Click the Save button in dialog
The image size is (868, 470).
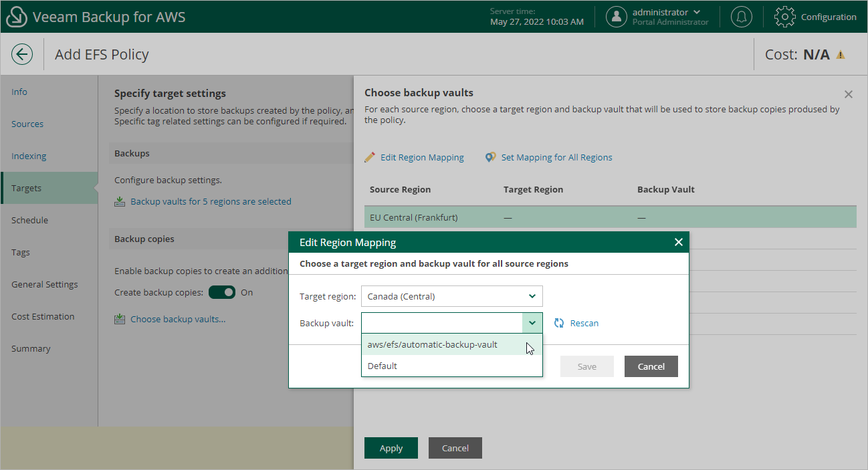(x=587, y=366)
